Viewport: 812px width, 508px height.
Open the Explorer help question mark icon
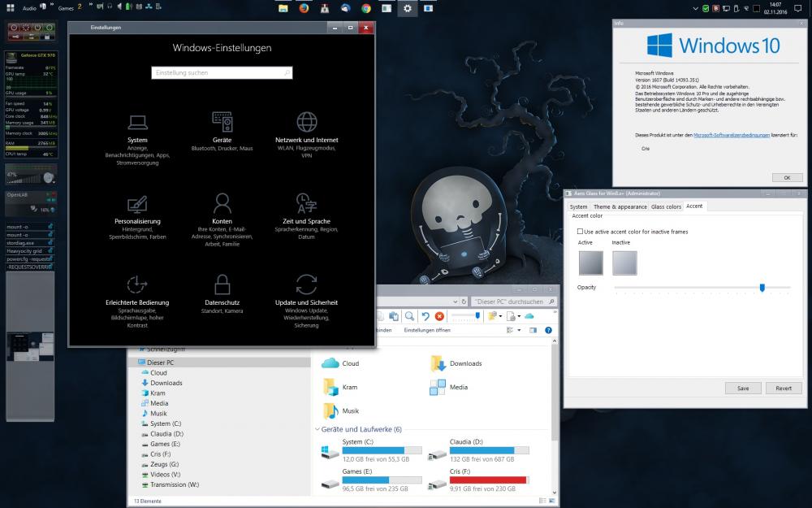click(547, 331)
